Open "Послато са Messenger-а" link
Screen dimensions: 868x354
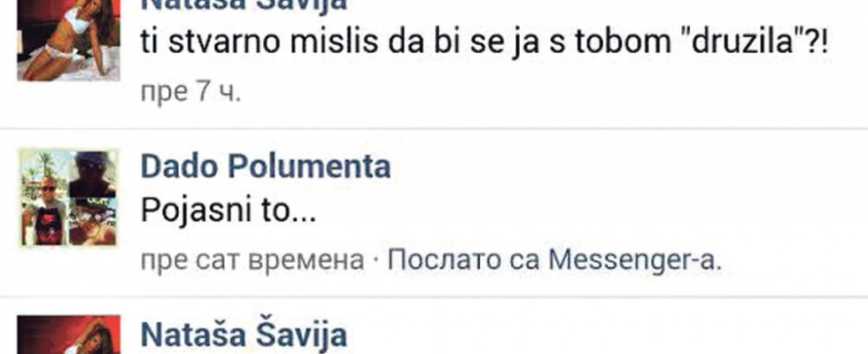click(x=554, y=260)
